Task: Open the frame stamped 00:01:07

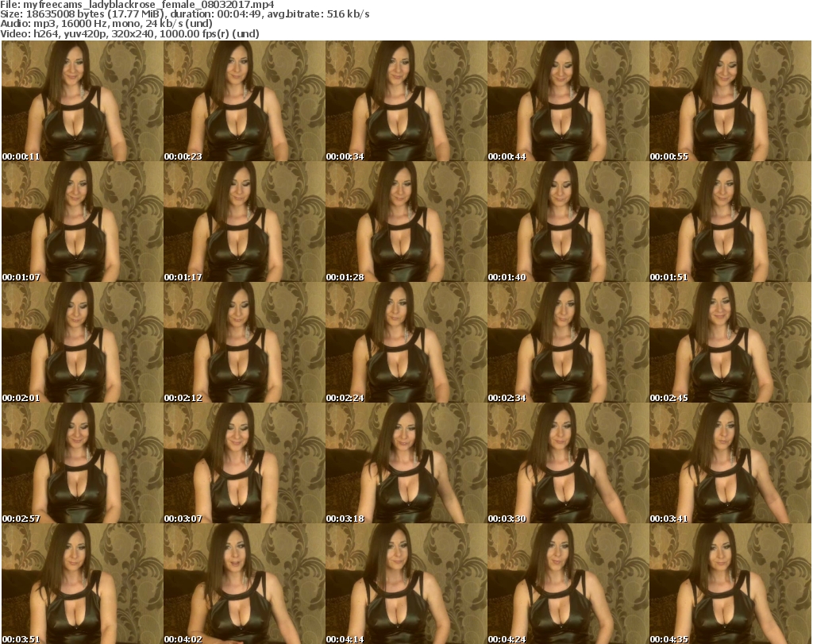Action: point(83,222)
